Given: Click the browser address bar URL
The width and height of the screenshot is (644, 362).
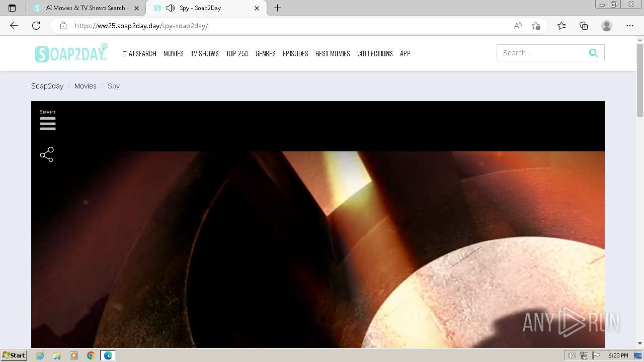Looking at the screenshot, I should click(x=141, y=26).
